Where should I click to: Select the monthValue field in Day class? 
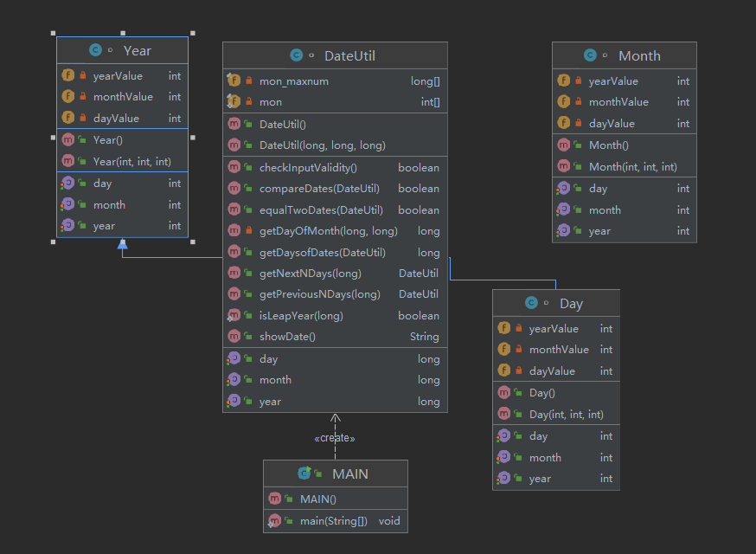pyautogui.click(x=556, y=350)
